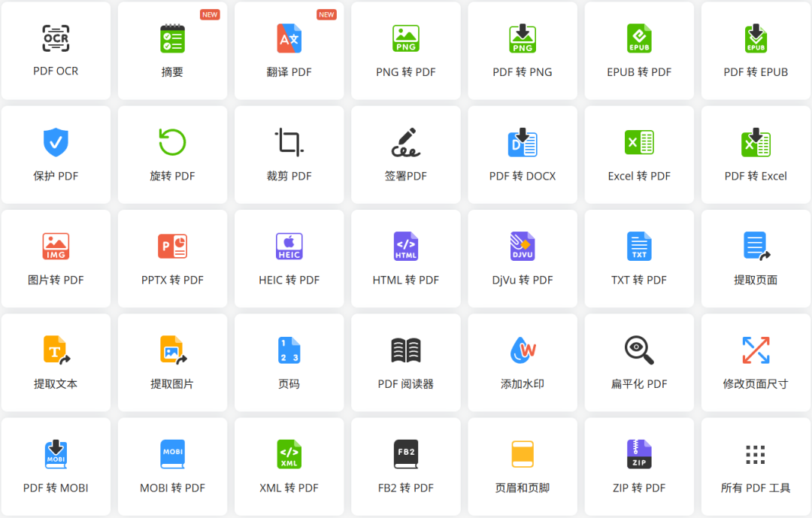
Task: Open PDF 转 MOBI converter
Action: coord(56,467)
